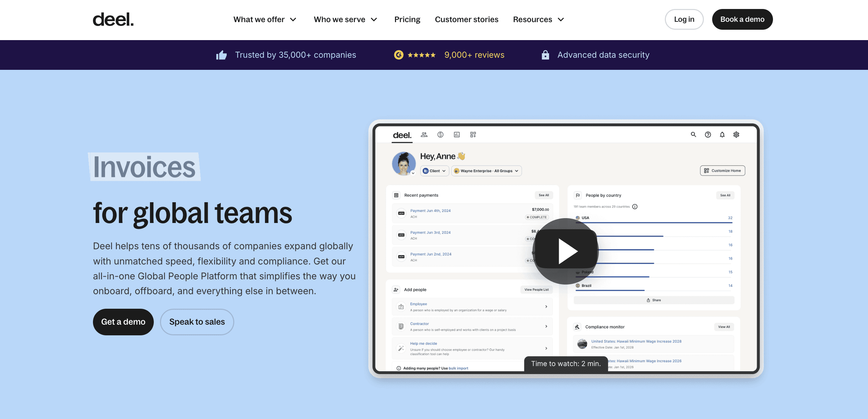Click the lock security icon
868x419 pixels.
click(545, 55)
